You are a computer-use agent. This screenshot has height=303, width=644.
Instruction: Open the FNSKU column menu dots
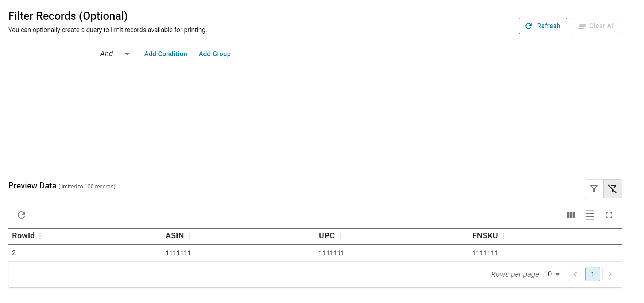tap(504, 236)
